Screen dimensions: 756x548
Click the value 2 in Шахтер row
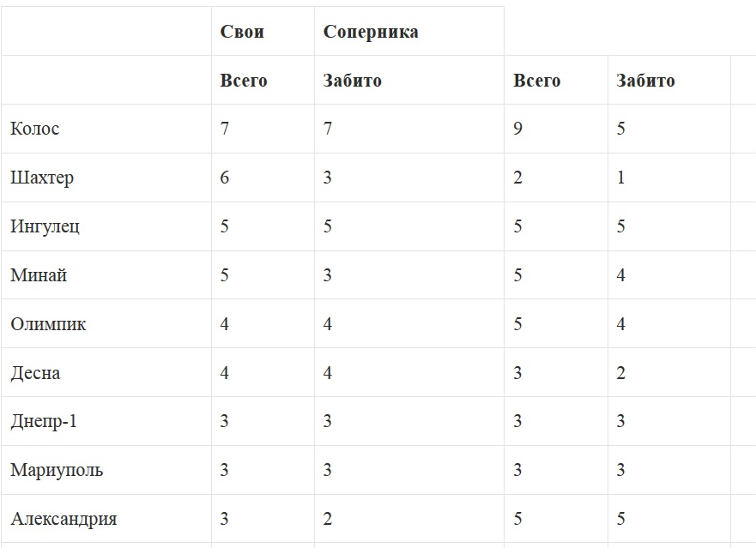pyautogui.click(x=518, y=178)
